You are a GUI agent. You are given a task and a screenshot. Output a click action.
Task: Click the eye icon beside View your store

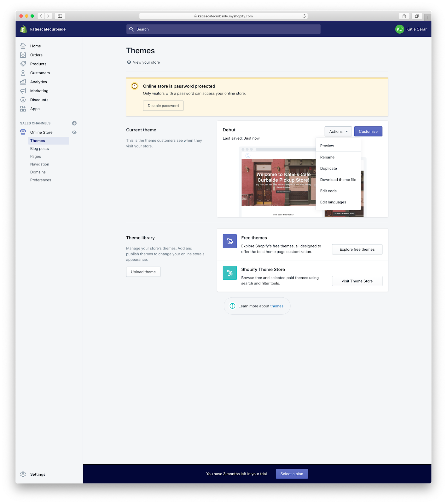[x=129, y=62]
